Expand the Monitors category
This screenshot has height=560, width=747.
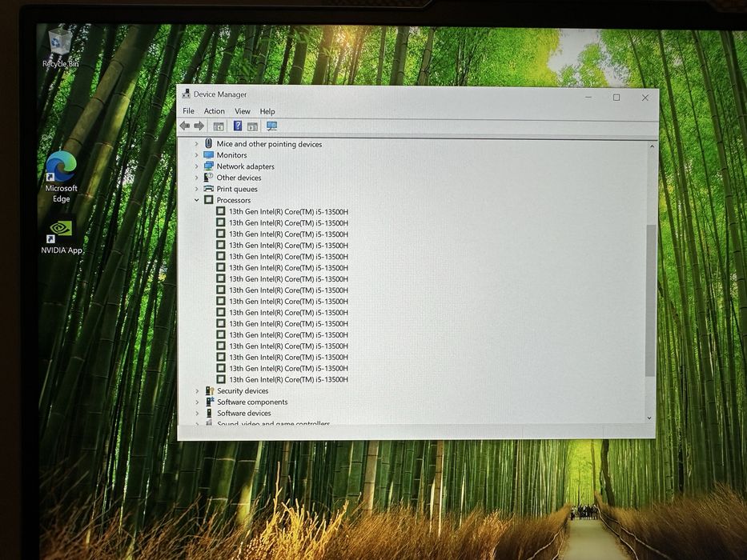(196, 154)
